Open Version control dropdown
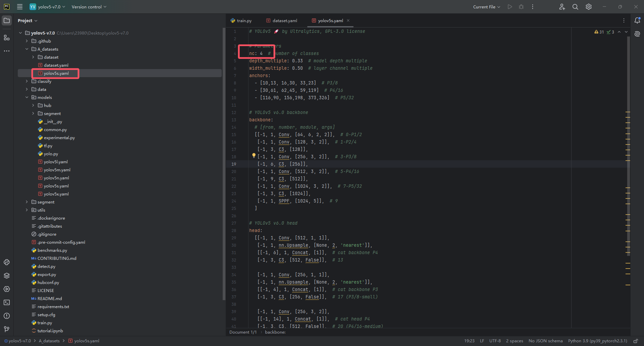 89,7
